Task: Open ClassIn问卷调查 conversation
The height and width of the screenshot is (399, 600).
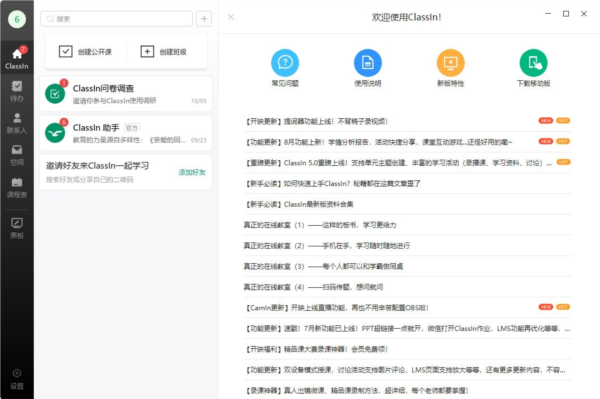Action: 126,94
